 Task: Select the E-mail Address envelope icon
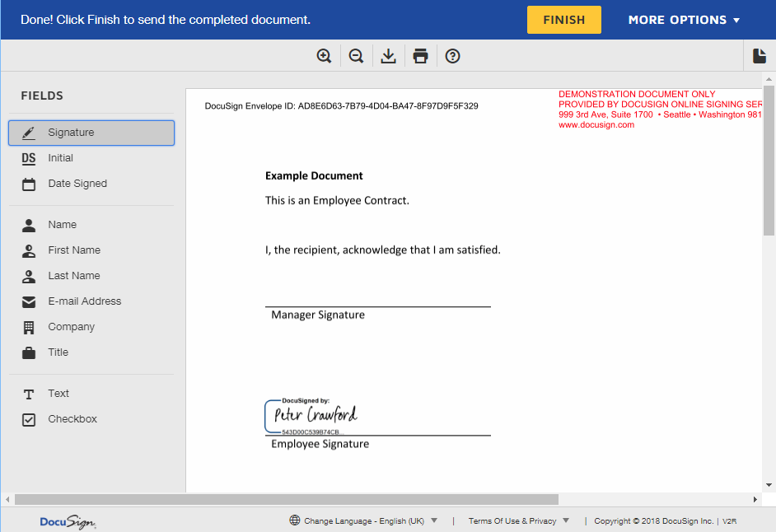coord(29,302)
